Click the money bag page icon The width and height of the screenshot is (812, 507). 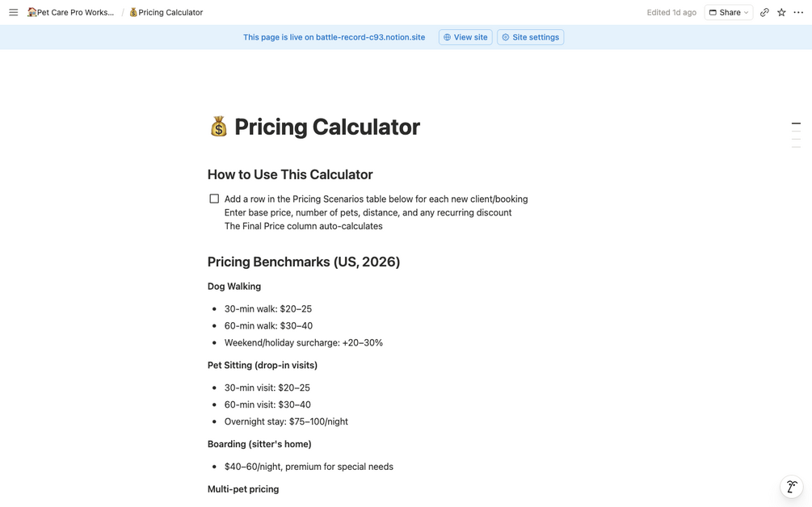218,127
